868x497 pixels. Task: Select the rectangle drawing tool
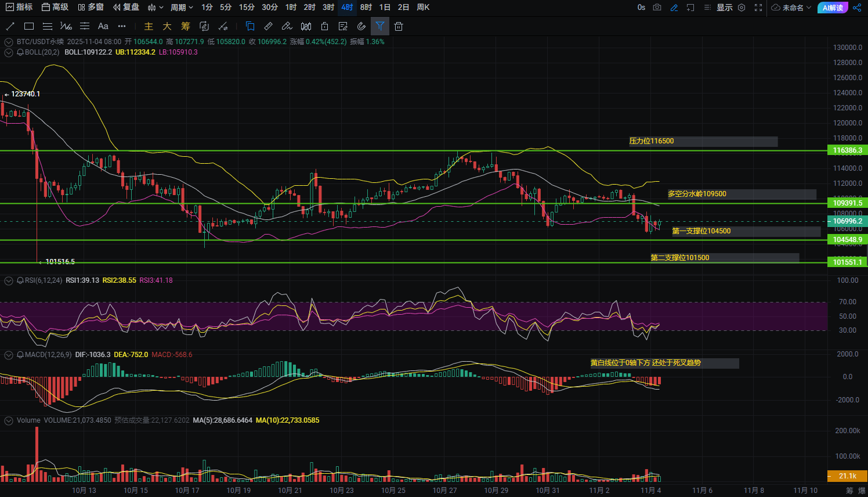coord(29,26)
